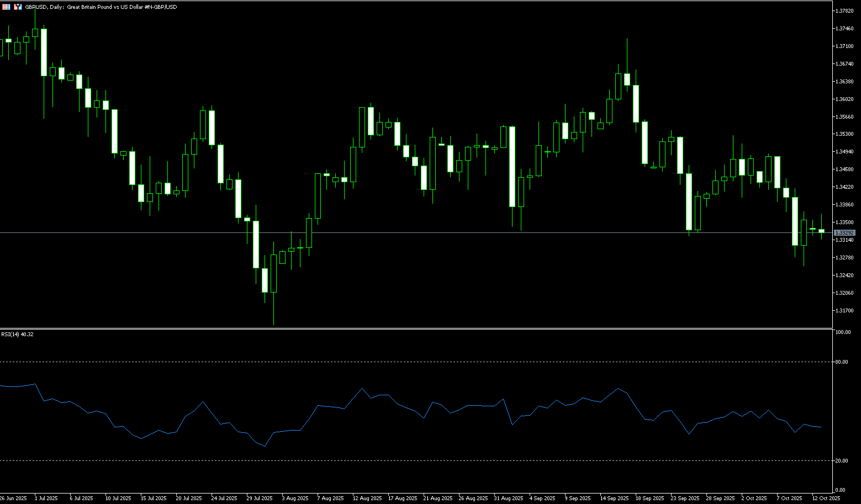Viewport: 861px width, 504px height.
Task: Click the 1.36020 price scale label
Action: click(844, 99)
